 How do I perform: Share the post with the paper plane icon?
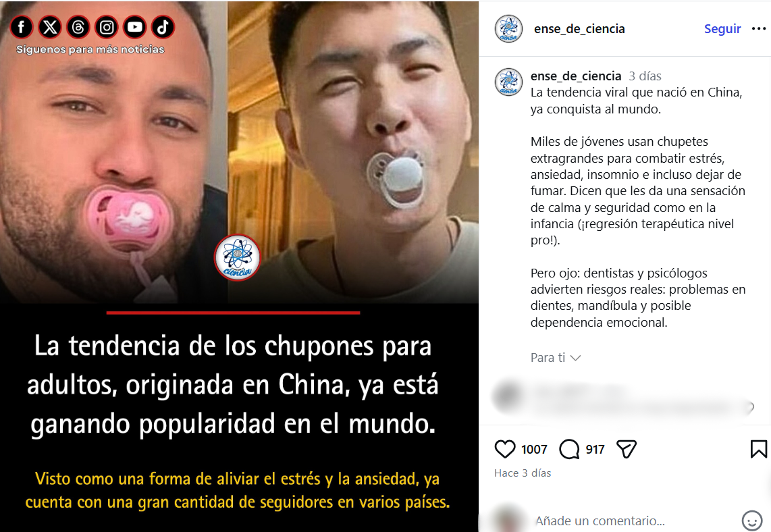(x=627, y=449)
